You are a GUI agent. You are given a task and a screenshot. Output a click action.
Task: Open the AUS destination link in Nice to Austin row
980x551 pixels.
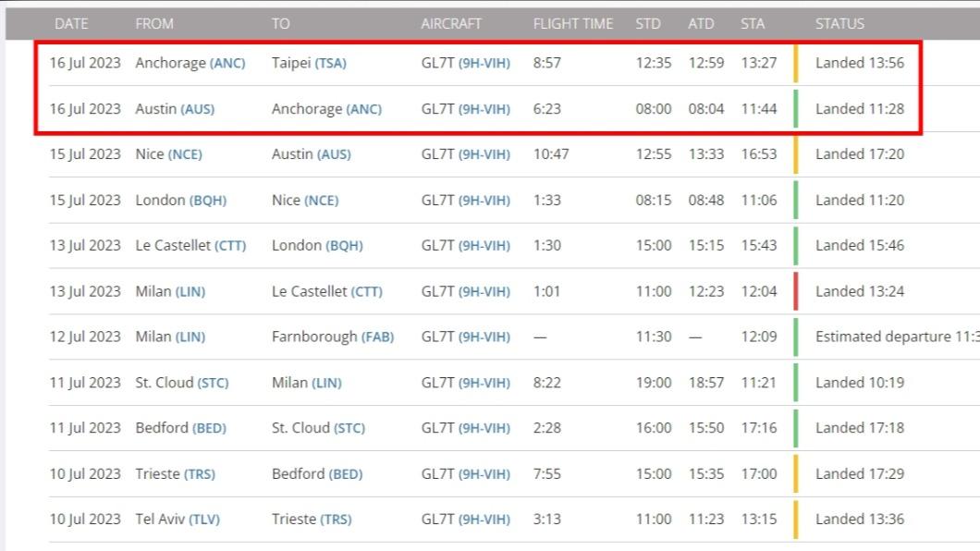[334, 154]
